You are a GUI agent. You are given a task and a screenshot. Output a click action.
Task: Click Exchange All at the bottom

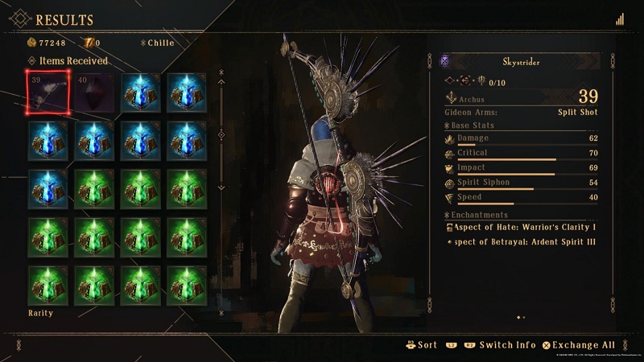coord(579,345)
